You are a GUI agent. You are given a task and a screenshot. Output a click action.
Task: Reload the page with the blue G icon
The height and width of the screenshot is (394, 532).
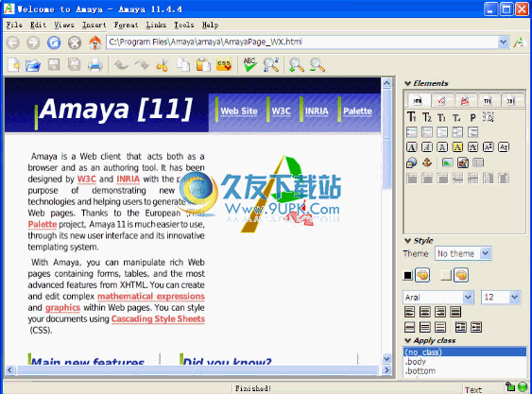point(54,43)
